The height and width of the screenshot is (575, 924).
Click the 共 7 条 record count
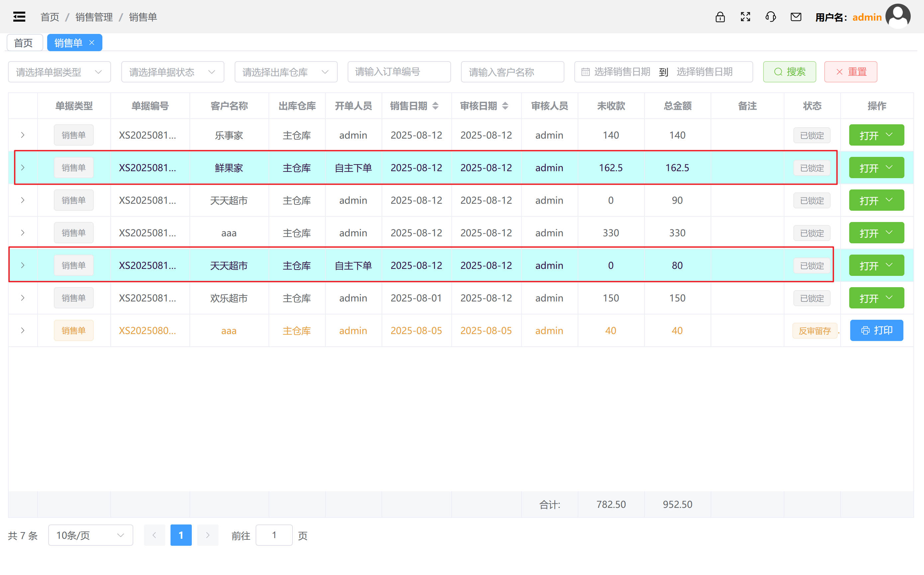(23, 535)
